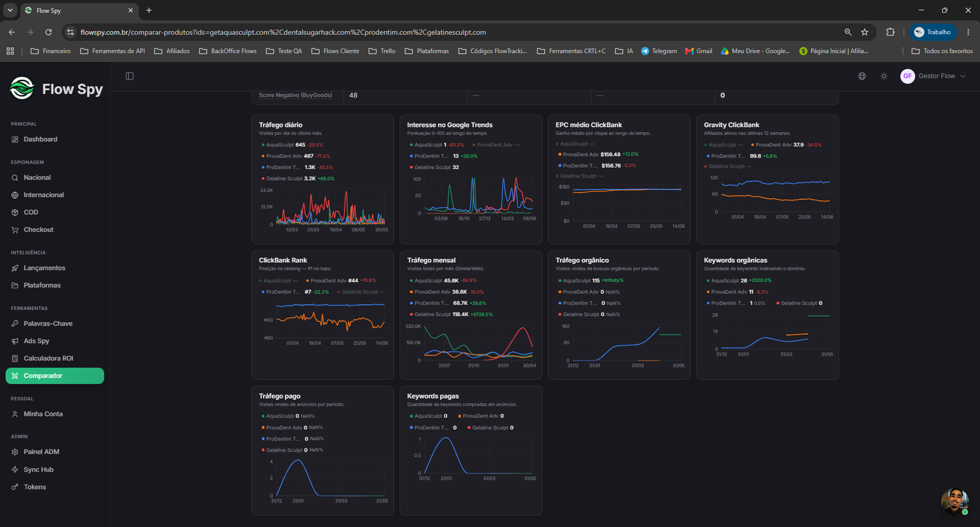
Task: Click ProDentim blue dot in Tráfego pago legend
Action: tap(263, 439)
